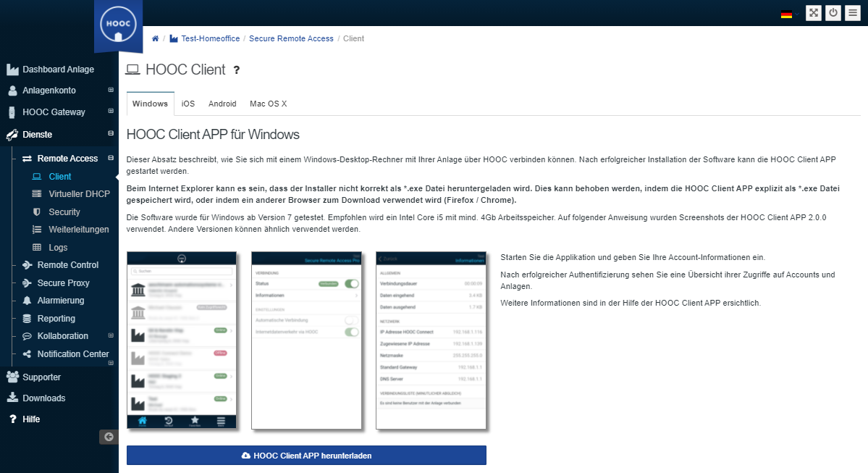The width and height of the screenshot is (868, 473).
Task: Collapse sidebar with the left arrow icon
Action: (x=109, y=437)
